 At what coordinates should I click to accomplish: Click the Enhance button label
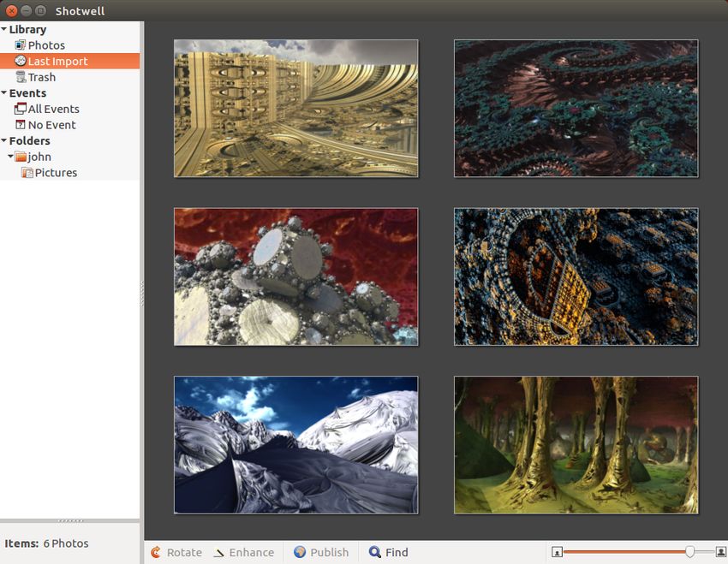252,552
